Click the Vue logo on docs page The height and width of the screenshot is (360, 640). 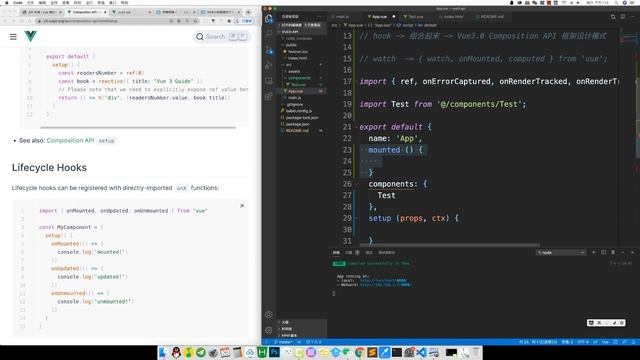(x=31, y=36)
